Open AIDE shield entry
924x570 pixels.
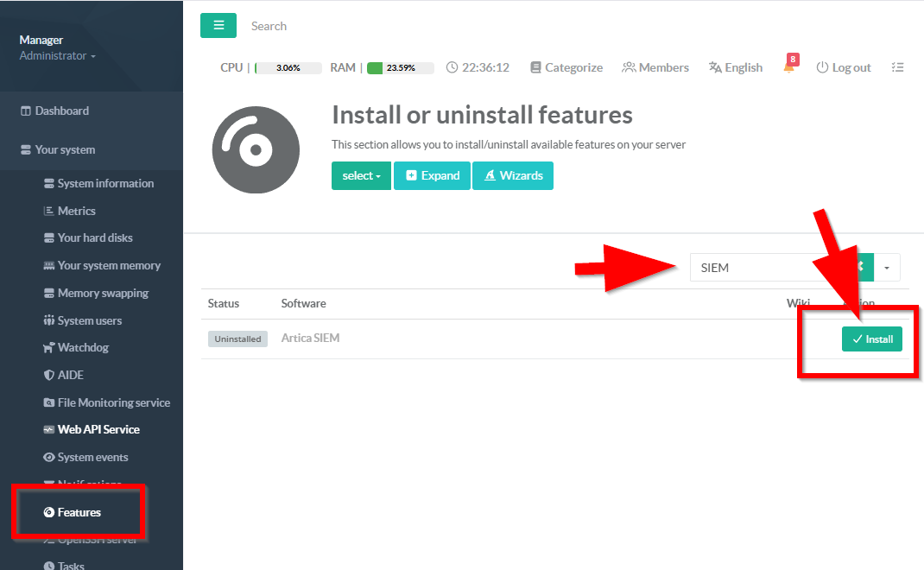coord(64,375)
